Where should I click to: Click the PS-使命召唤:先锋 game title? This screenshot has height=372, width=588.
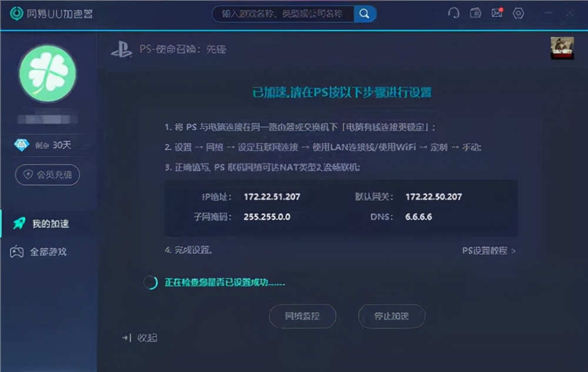click(x=183, y=49)
